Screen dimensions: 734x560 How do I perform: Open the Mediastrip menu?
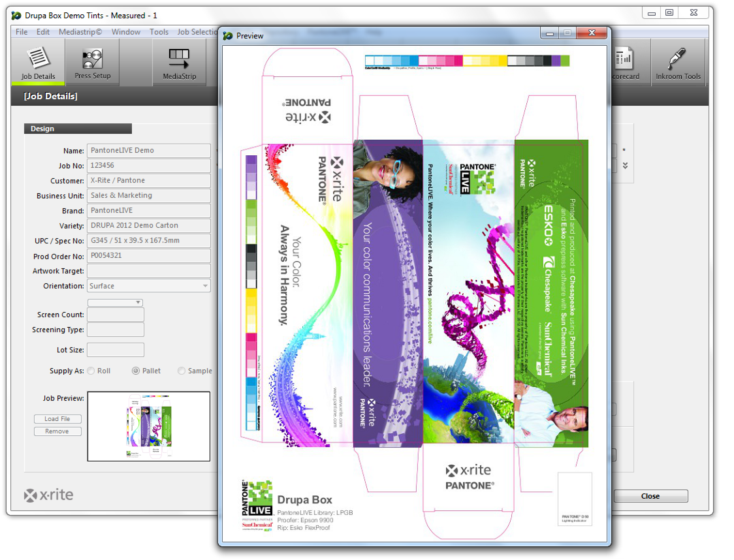(80, 32)
